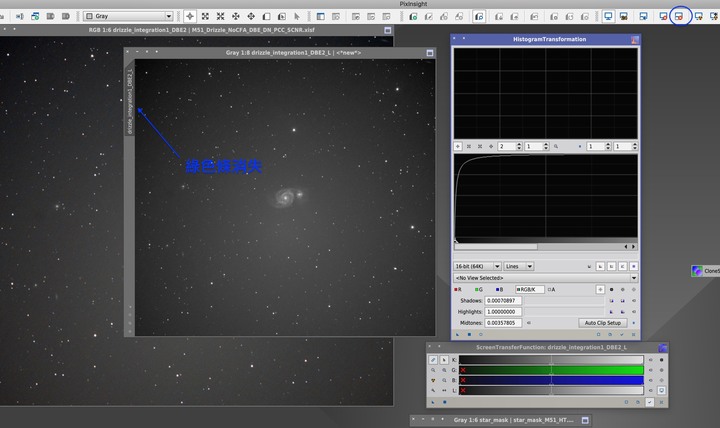
Task: Adjust the third histogram zoom stepper
Action: click(x=599, y=146)
